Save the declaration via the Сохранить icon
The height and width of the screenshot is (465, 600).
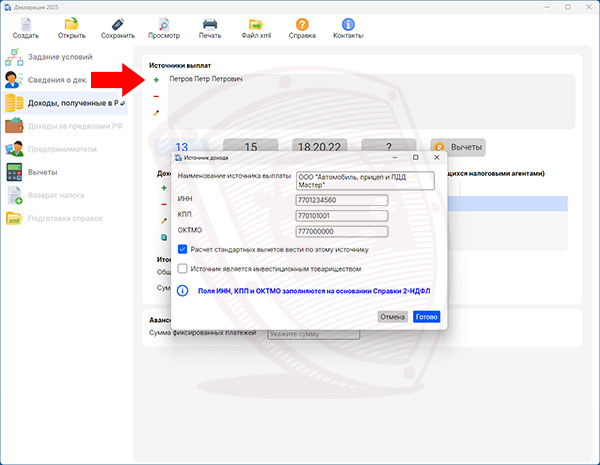pos(117,25)
